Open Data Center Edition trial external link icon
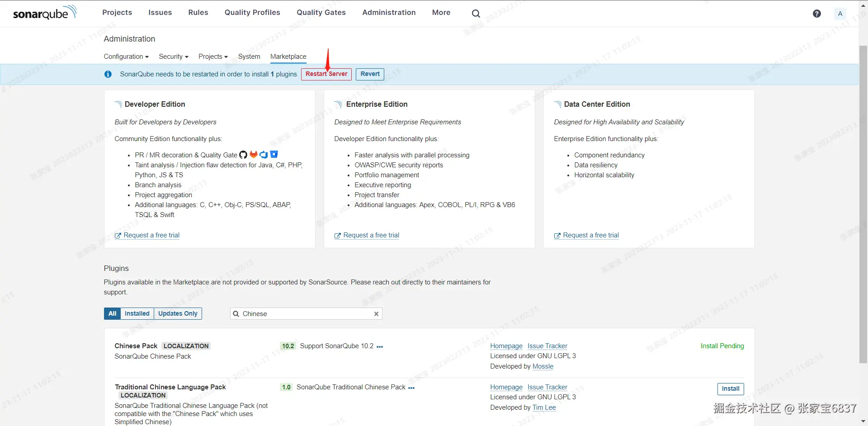The height and width of the screenshot is (426, 868). point(557,236)
